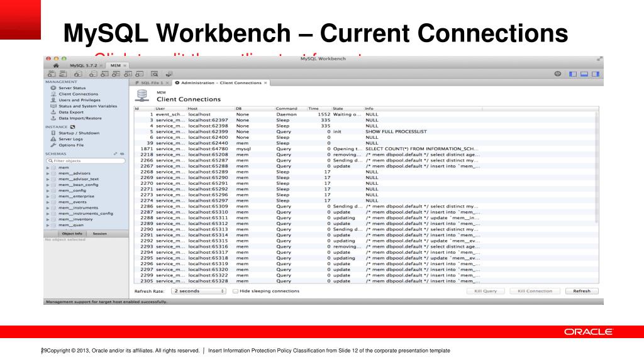Expand the mem__bean_config schema
This screenshot has height=362, width=644.
48,185
